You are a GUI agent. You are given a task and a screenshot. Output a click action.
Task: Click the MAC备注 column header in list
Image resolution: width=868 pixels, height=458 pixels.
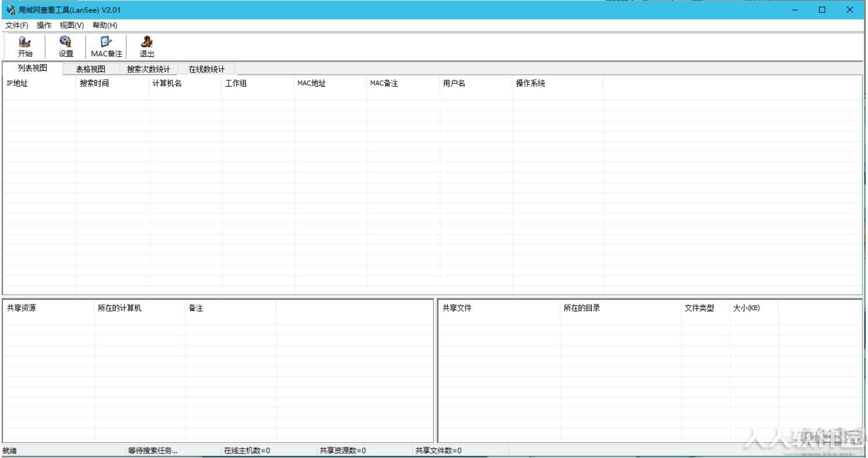403,83
